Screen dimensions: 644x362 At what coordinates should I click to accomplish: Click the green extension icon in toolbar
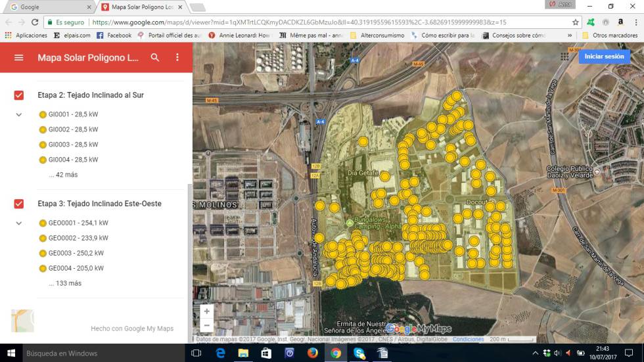click(591, 22)
